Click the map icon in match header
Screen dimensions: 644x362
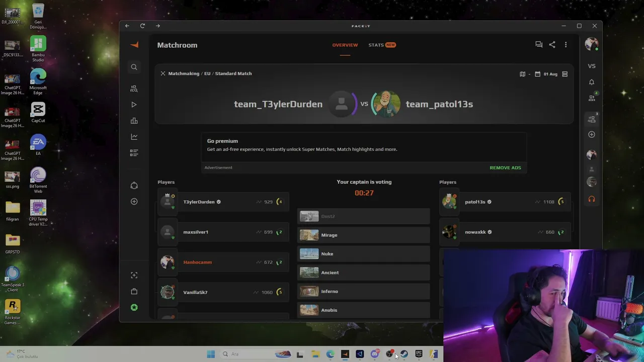pyautogui.click(x=522, y=74)
